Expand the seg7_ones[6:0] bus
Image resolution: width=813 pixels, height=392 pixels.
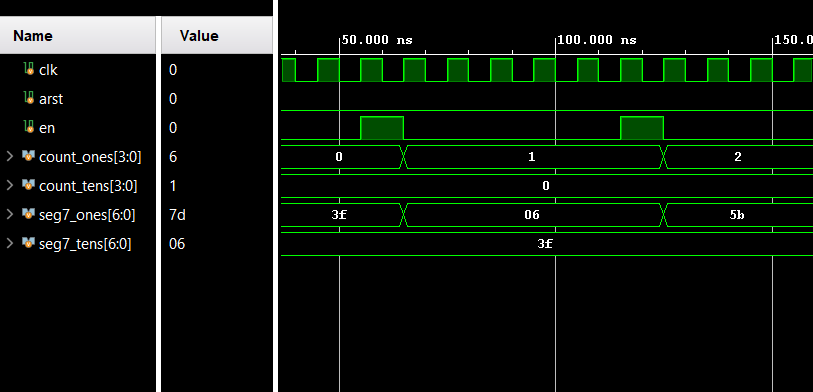[9, 214]
